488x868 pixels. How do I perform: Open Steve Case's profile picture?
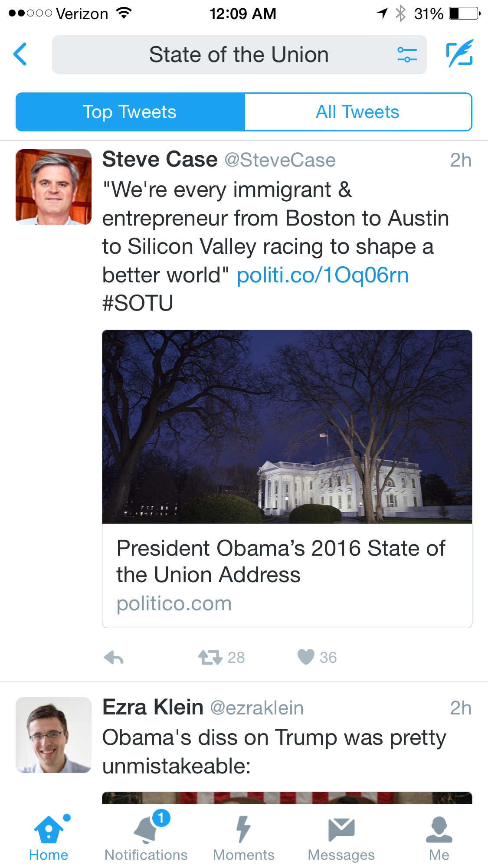coord(53,187)
